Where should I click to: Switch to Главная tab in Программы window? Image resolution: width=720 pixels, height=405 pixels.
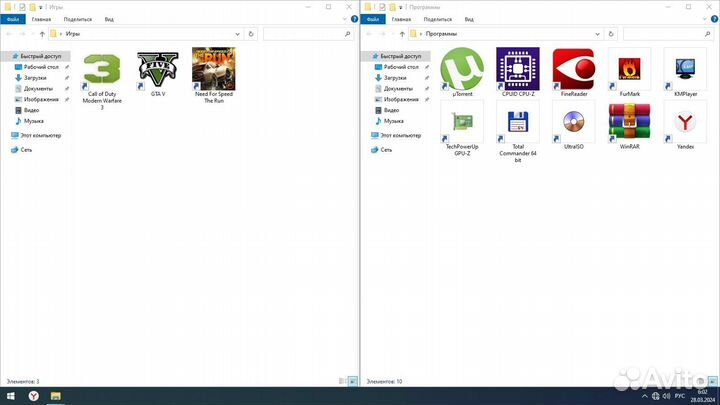pos(401,19)
